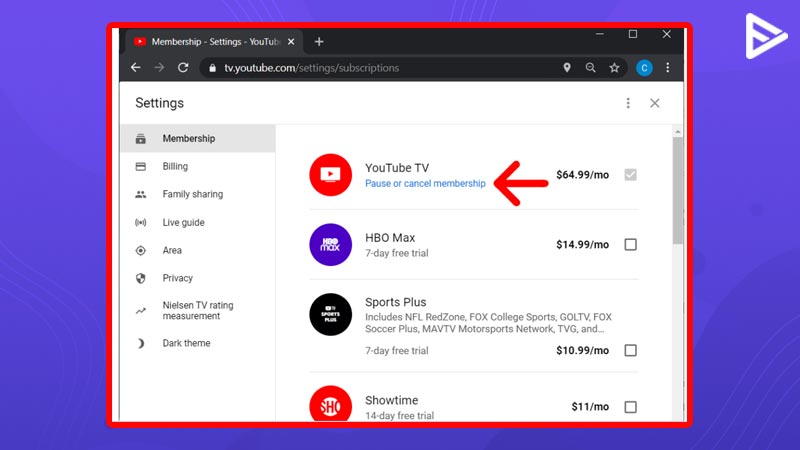The width and height of the screenshot is (800, 450).
Task: Click the Family sharing people icon
Action: [141, 194]
